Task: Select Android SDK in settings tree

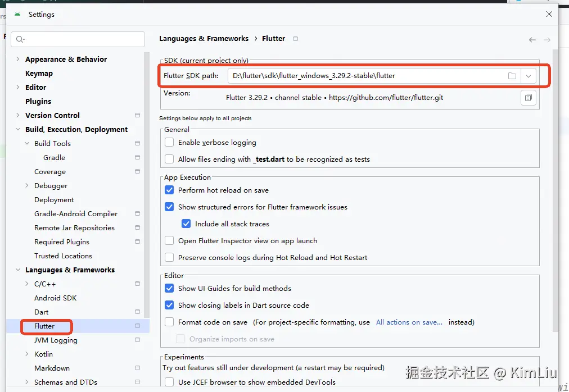Action: 56,298
